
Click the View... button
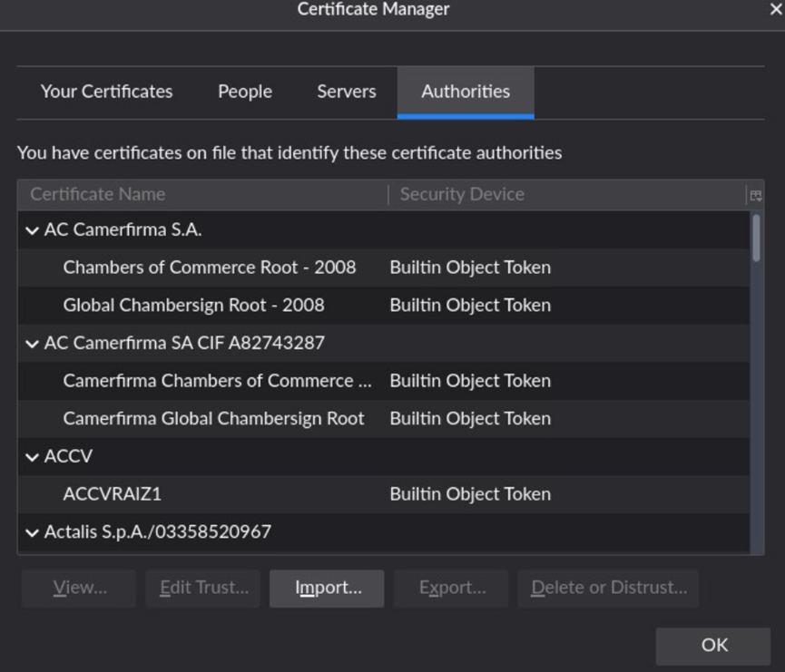pyautogui.click(x=79, y=589)
